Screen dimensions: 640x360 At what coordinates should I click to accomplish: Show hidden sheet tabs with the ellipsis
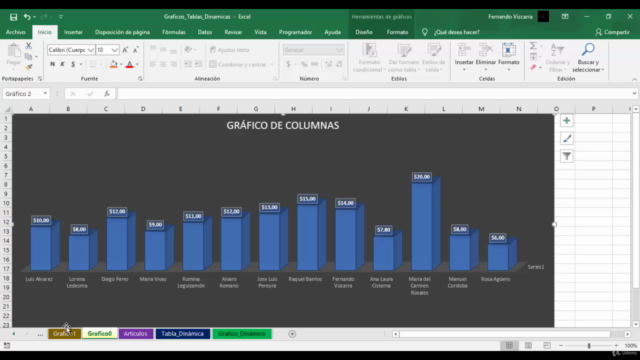click(40, 334)
